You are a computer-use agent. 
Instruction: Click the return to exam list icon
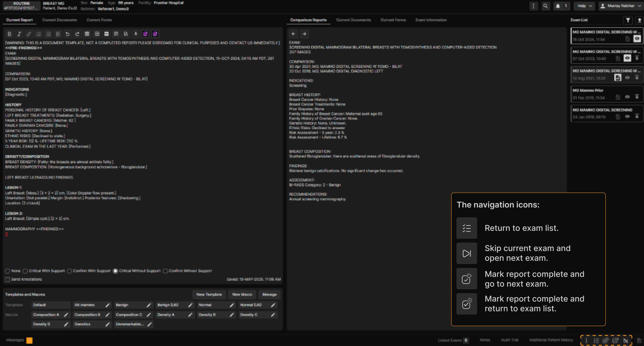point(596,341)
